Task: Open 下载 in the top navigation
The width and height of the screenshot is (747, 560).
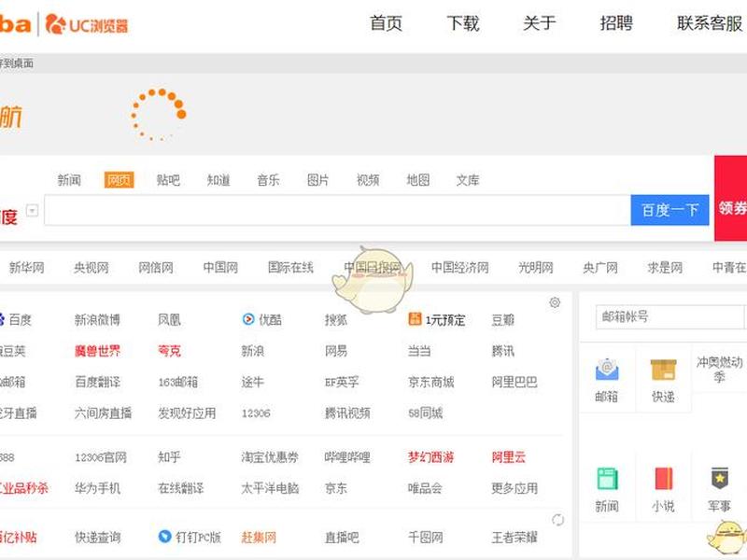Action: pos(462,23)
